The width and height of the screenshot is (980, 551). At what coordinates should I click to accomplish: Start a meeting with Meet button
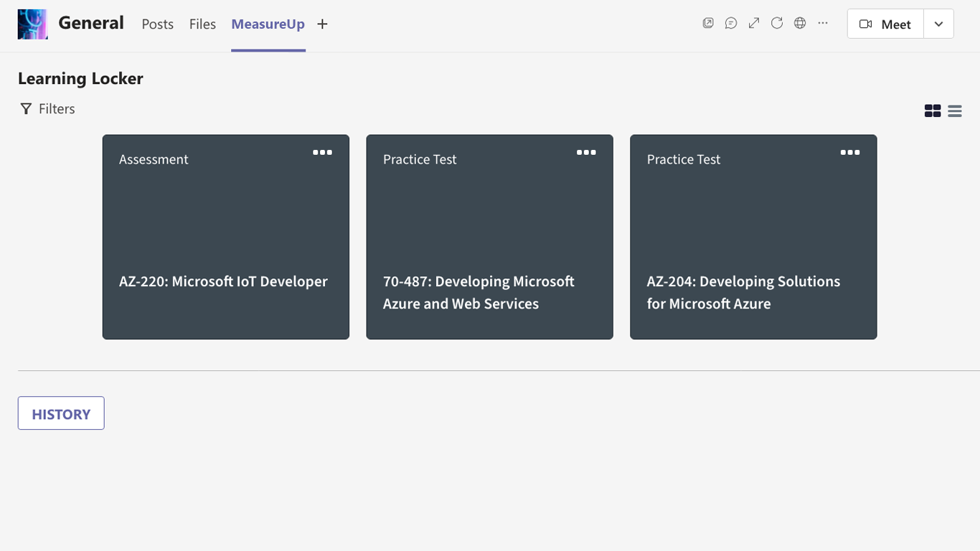pos(885,24)
